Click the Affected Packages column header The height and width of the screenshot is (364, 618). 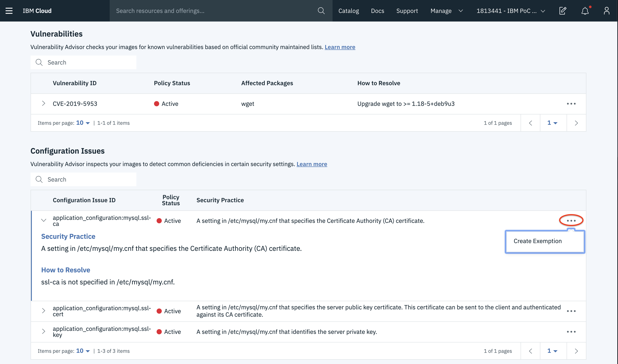[x=267, y=83]
